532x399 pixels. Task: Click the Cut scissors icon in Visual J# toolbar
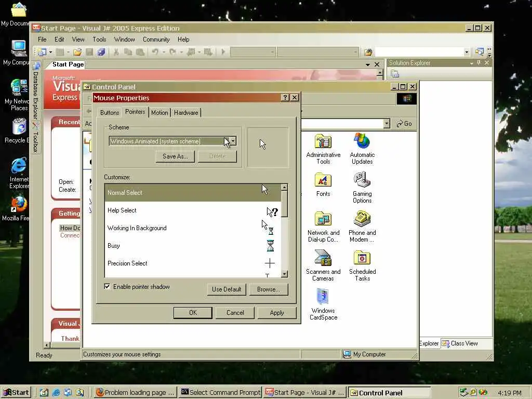[x=116, y=52]
